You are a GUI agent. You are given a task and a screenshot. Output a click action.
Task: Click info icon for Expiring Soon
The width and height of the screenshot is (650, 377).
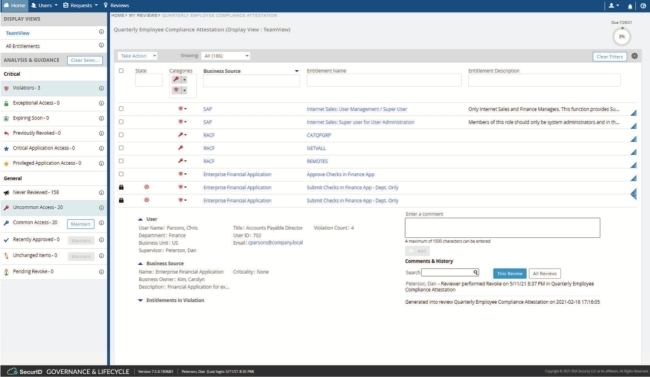click(101, 119)
